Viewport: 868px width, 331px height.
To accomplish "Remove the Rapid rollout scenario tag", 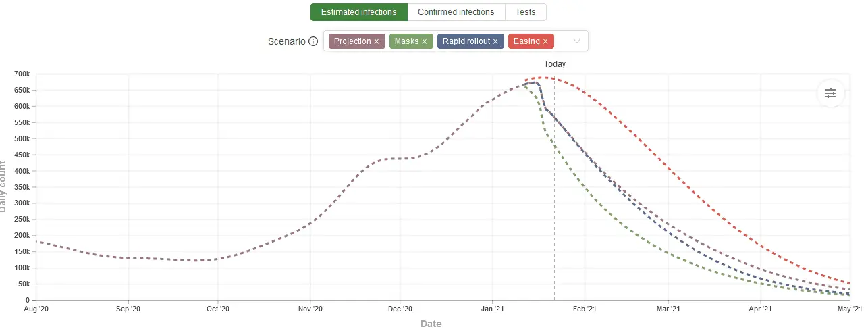I will [x=495, y=41].
